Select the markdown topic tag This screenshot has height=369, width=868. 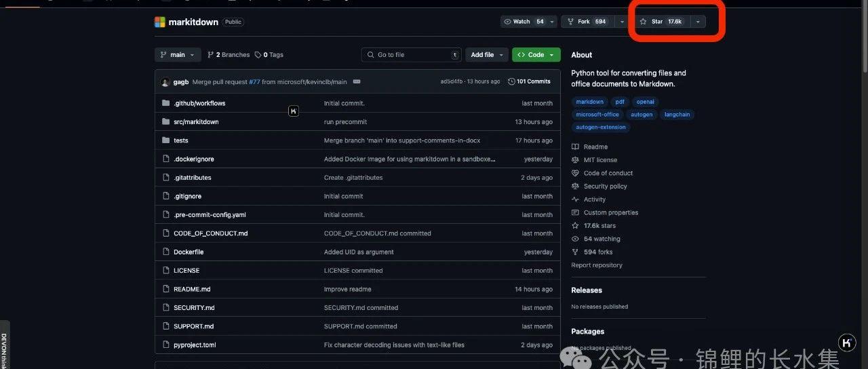pos(589,102)
